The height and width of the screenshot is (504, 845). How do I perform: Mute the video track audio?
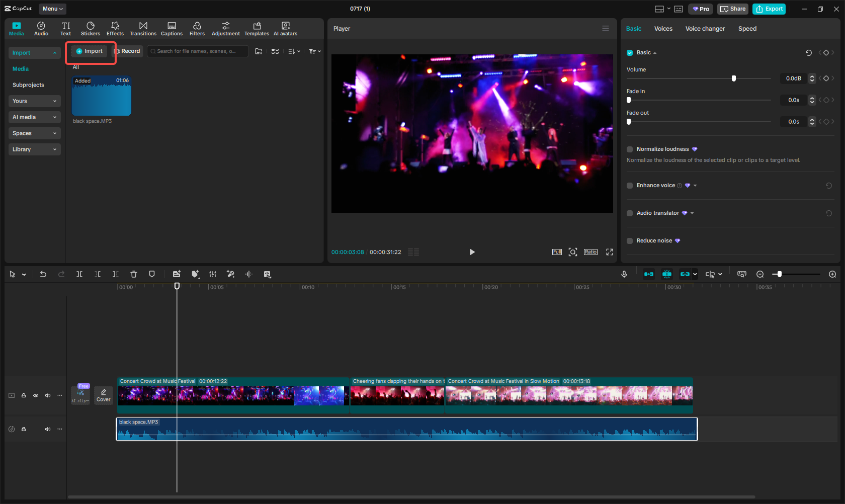(x=48, y=395)
